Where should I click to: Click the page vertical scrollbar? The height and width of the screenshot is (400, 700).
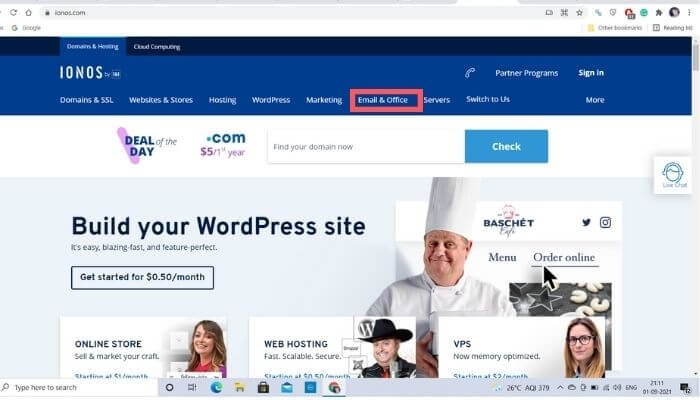tap(696, 205)
